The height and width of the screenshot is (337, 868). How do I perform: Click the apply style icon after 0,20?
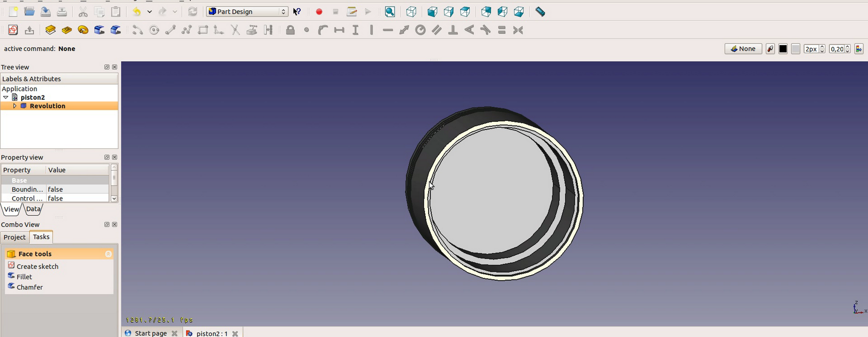859,49
